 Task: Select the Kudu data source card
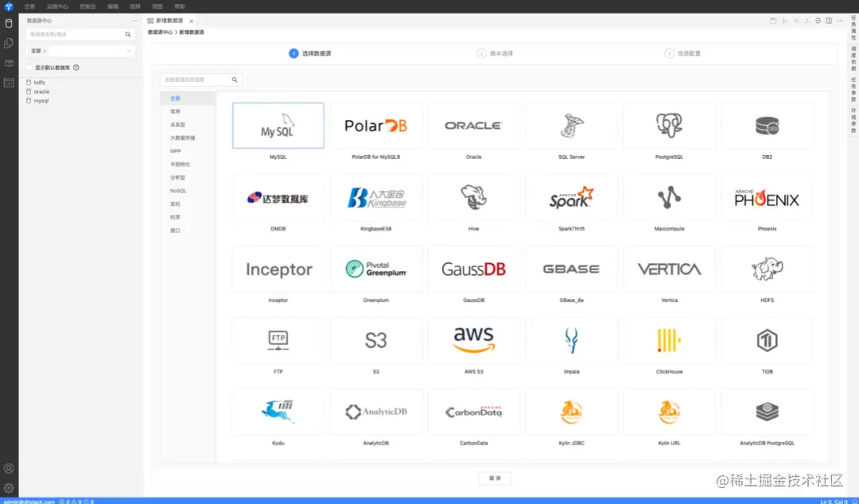[278, 412]
